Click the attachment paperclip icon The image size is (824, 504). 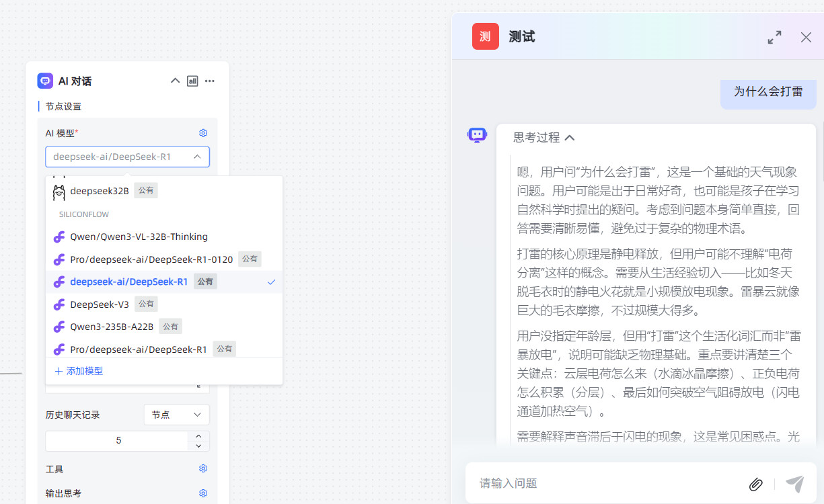tap(755, 484)
